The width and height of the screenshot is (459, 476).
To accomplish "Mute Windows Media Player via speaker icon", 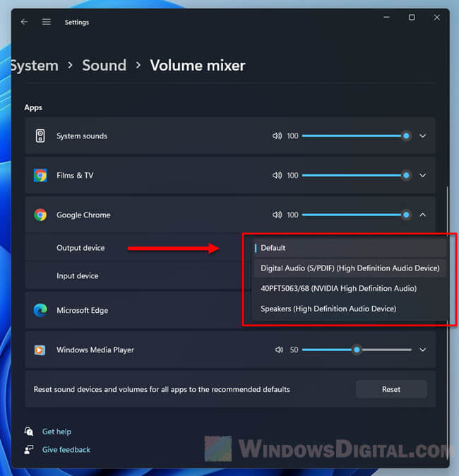I will point(279,350).
